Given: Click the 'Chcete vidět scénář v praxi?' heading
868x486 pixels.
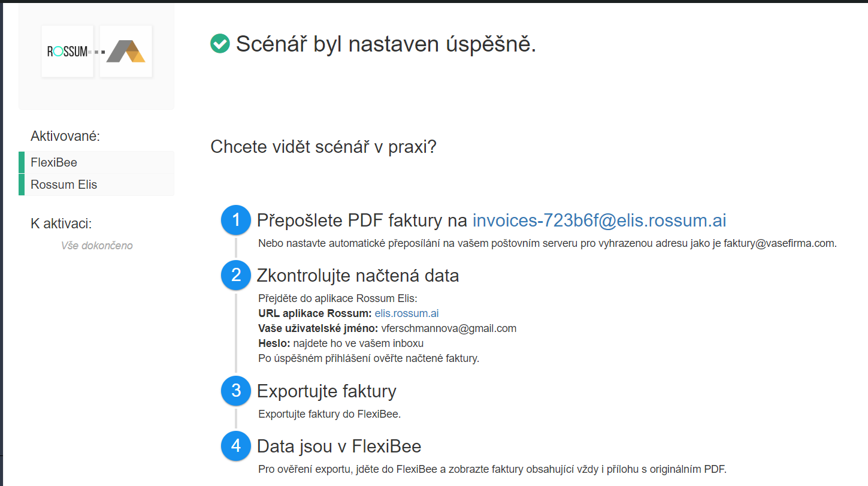Looking at the screenshot, I should 323,147.
